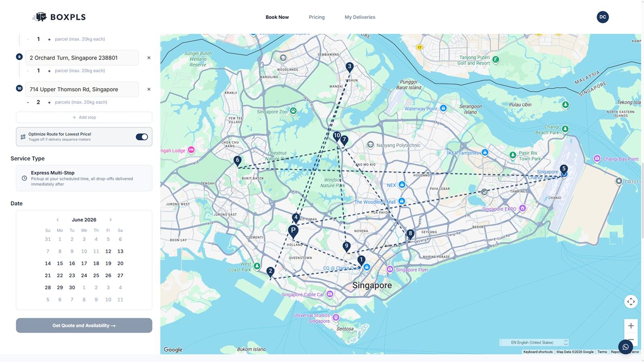Click map stop marker 5
Viewport: 644px width, 362px height.
(563, 169)
